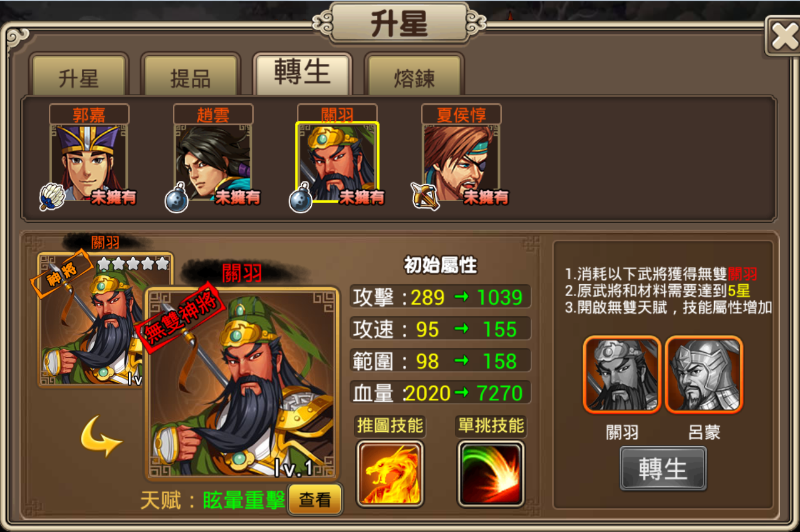Tap the crossbow icon under 夏侯惇
The image size is (800, 532).
(x=425, y=197)
